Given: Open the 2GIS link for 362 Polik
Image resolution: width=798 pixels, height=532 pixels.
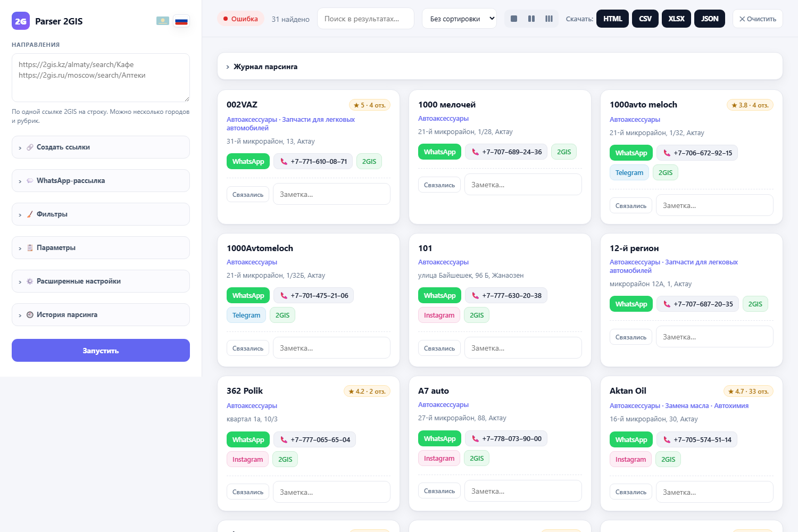Looking at the screenshot, I should 285,460.
